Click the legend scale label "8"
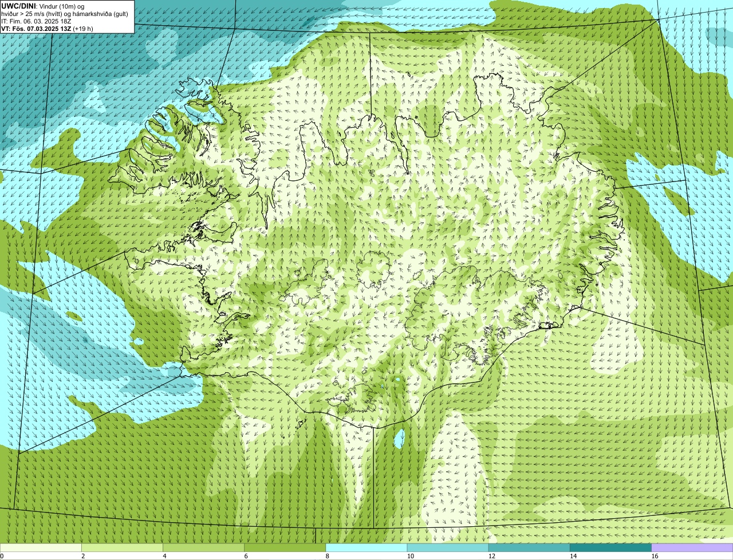733x560 pixels. [x=328, y=556]
